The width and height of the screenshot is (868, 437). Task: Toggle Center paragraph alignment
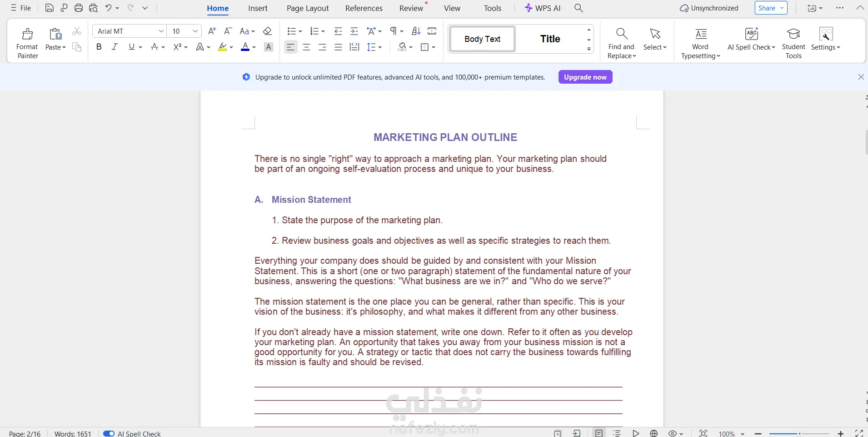pyautogui.click(x=307, y=47)
